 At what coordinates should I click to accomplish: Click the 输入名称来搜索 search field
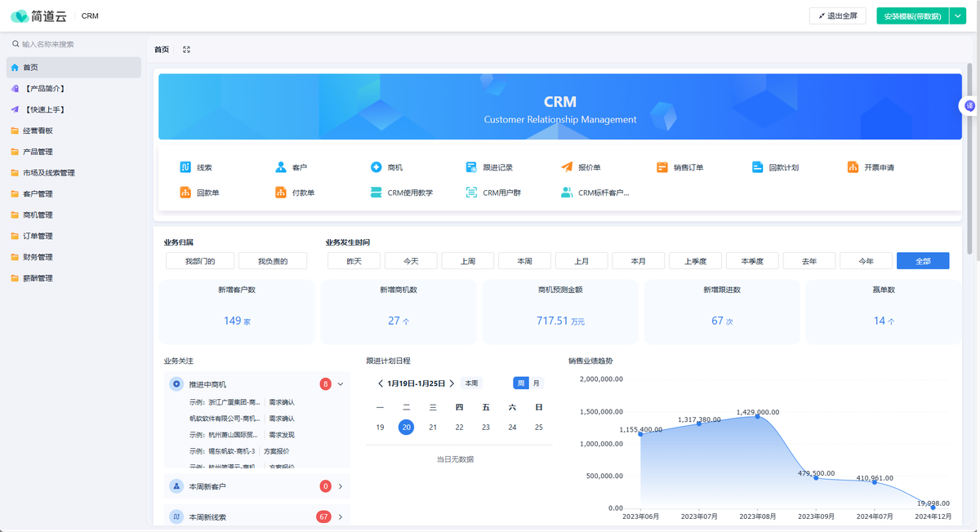[73, 44]
